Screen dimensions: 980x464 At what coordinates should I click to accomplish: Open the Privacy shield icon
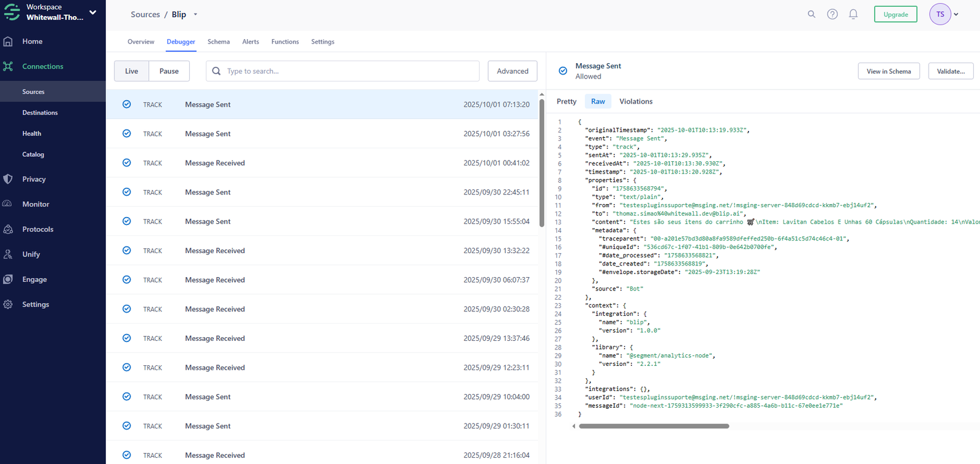point(8,179)
